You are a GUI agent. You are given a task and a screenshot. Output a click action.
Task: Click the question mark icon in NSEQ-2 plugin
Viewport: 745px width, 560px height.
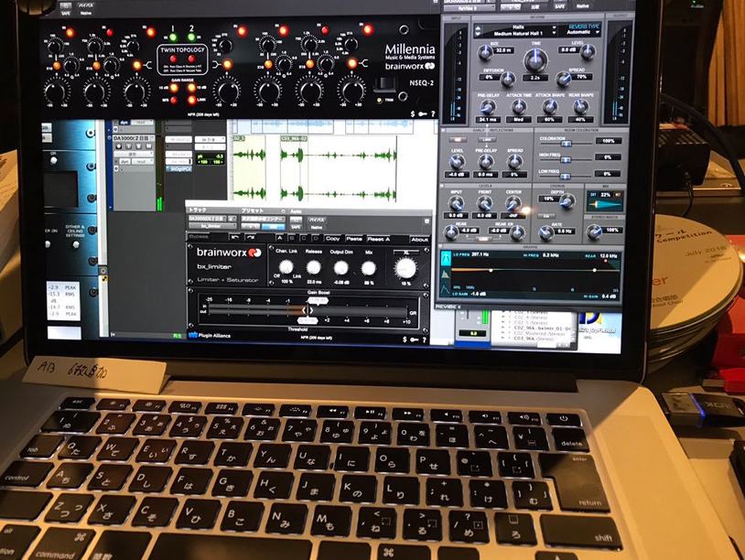[433, 113]
